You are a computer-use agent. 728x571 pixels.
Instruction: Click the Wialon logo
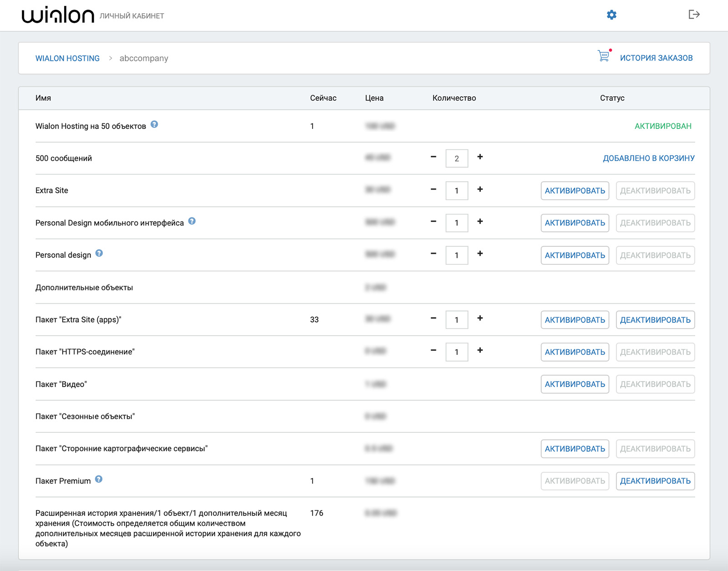tap(58, 15)
